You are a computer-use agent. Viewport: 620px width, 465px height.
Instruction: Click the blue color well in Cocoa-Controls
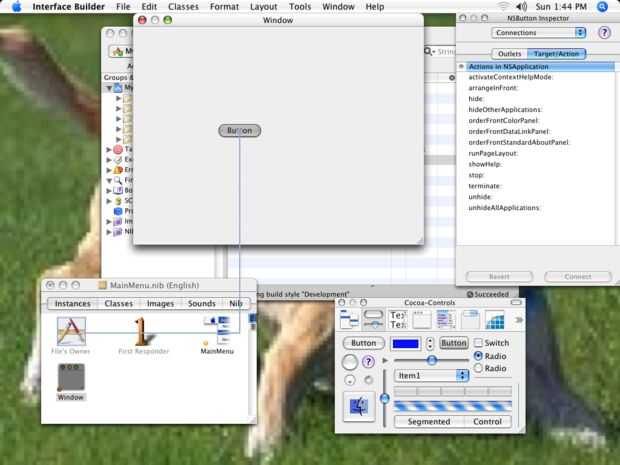[x=406, y=344]
